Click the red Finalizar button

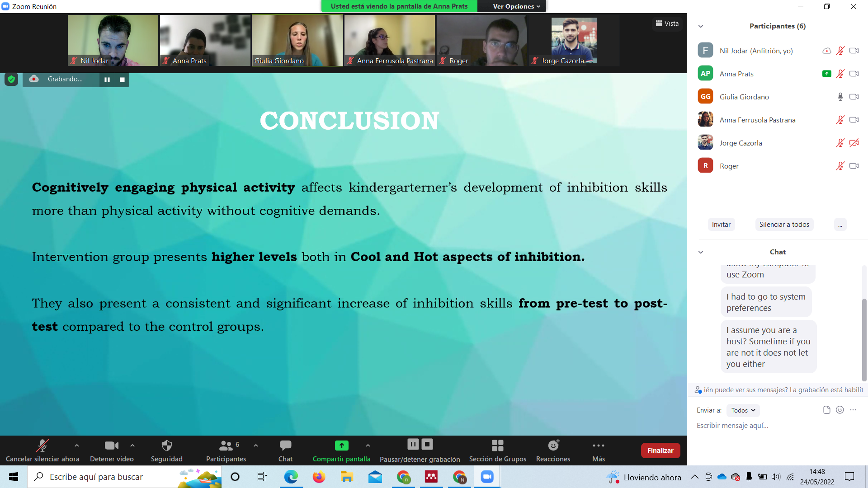pos(660,450)
